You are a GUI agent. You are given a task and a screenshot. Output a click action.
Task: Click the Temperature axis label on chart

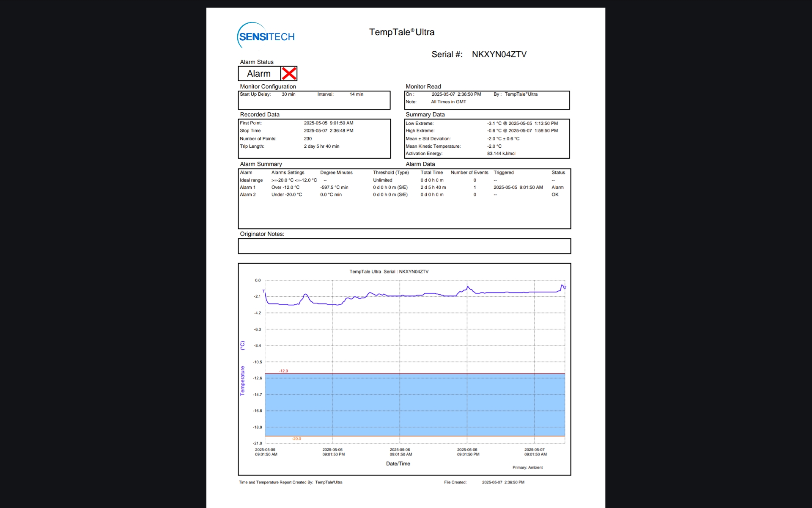(242, 381)
